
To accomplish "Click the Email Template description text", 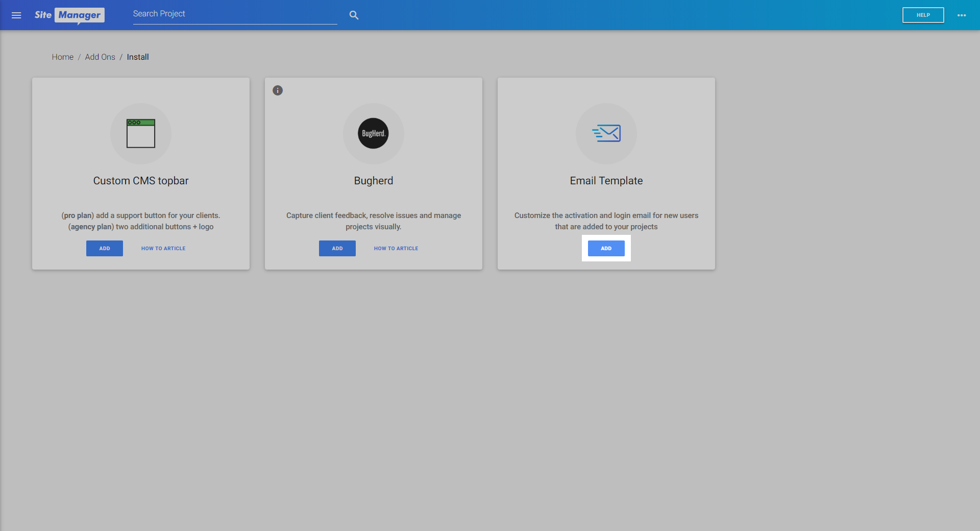I will [606, 221].
